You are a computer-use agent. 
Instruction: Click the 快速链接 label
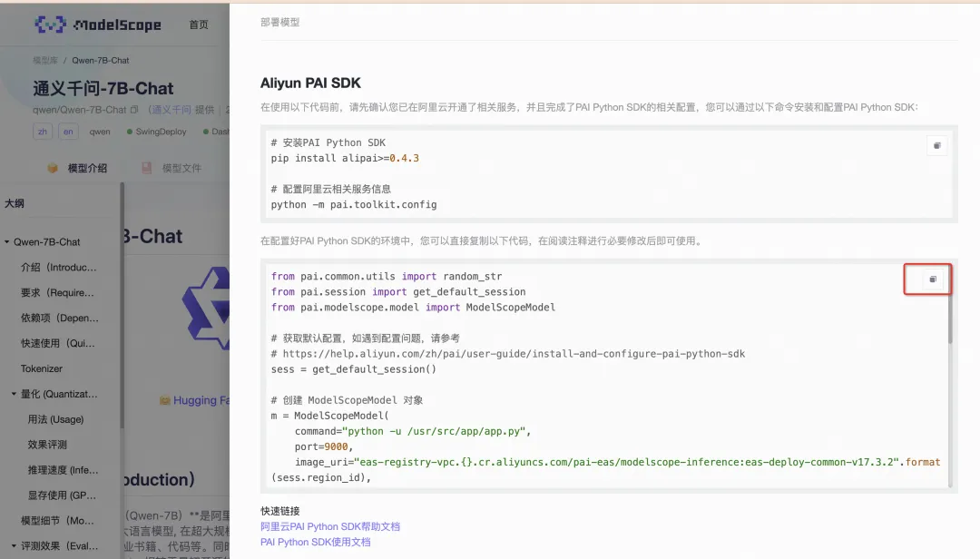tap(280, 511)
